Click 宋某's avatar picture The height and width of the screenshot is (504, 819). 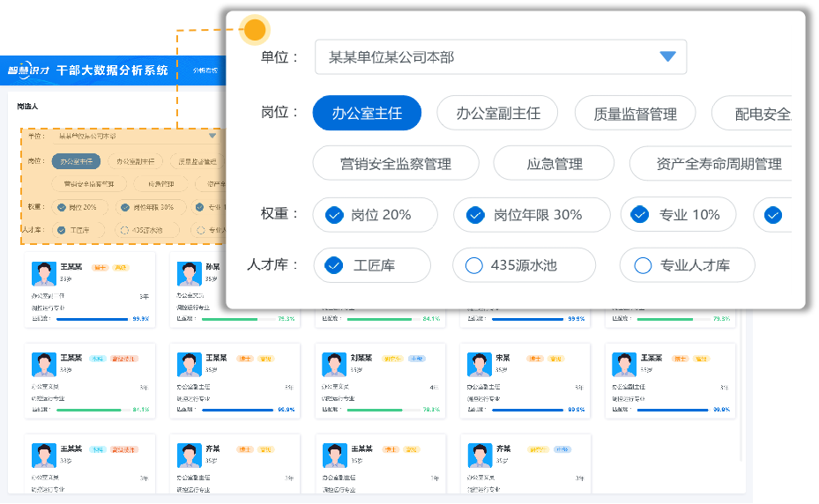479,364
